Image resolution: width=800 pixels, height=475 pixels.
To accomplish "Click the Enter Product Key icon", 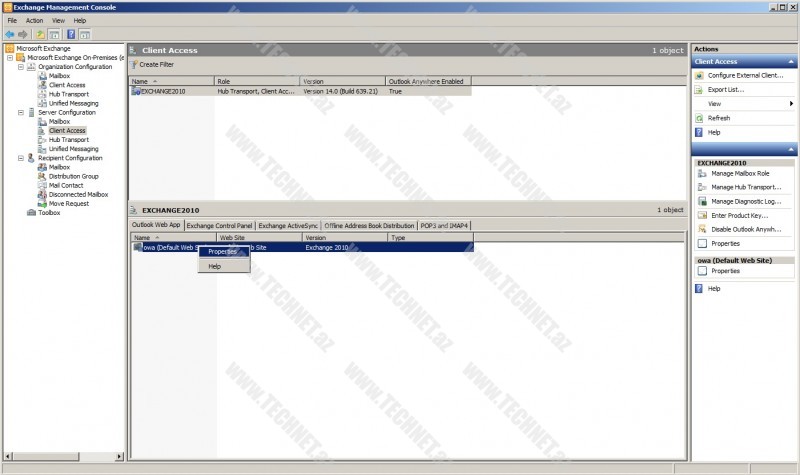I will coord(703,215).
